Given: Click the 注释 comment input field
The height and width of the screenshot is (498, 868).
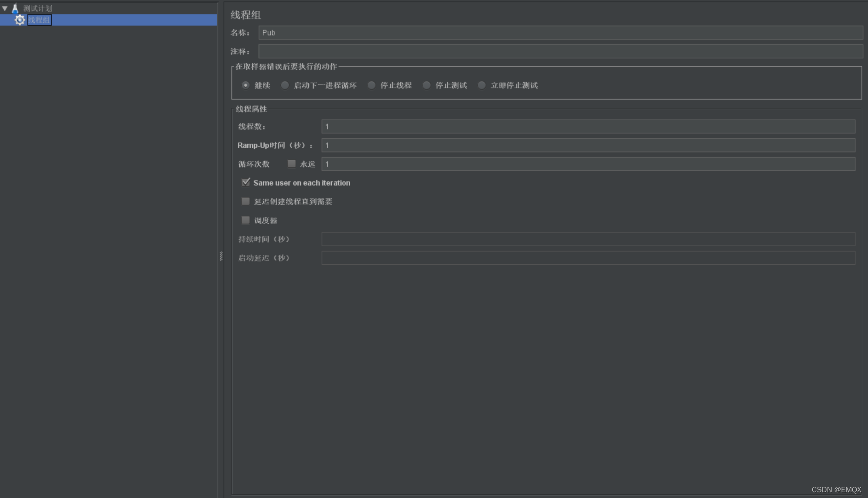Looking at the screenshot, I should point(561,51).
